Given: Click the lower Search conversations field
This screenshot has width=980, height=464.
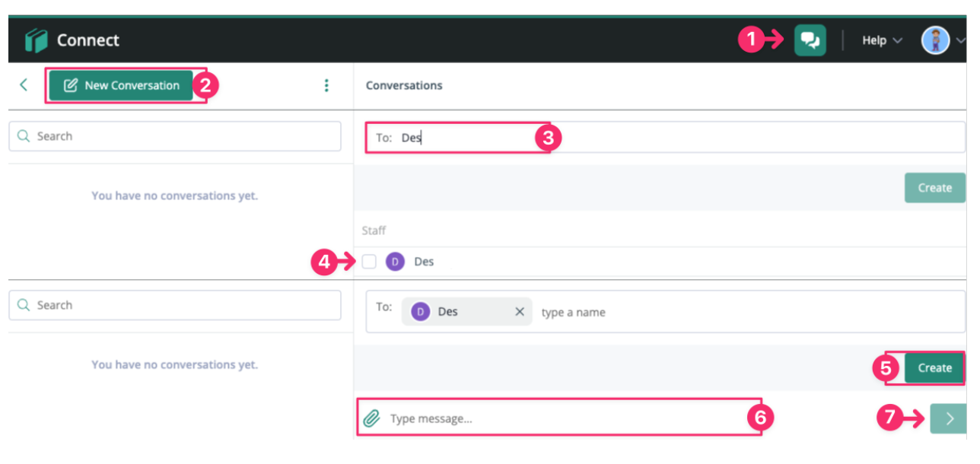Looking at the screenshot, I should tap(175, 305).
